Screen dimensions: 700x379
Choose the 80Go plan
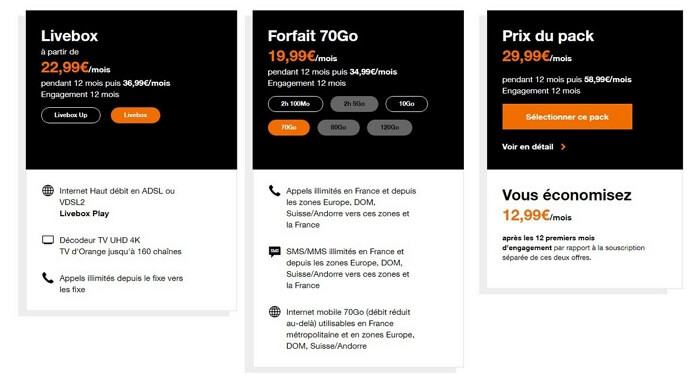pos(338,128)
